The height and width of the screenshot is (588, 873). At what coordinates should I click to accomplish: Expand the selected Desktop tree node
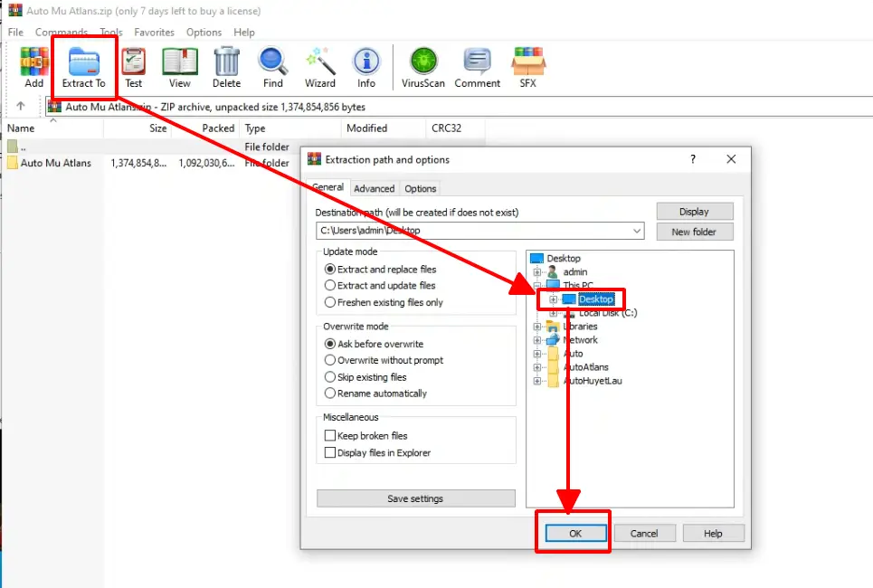click(x=553, y=299)
